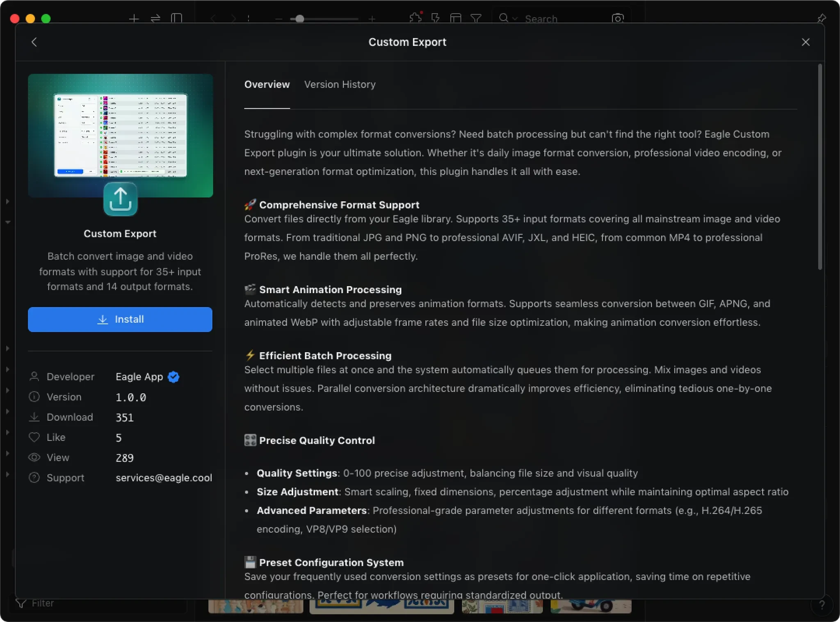Image resolution: width=840 pixels, height=622 pixels.
Task: Toggle the funnel filter icon in top toolbar
Action: 476,18
